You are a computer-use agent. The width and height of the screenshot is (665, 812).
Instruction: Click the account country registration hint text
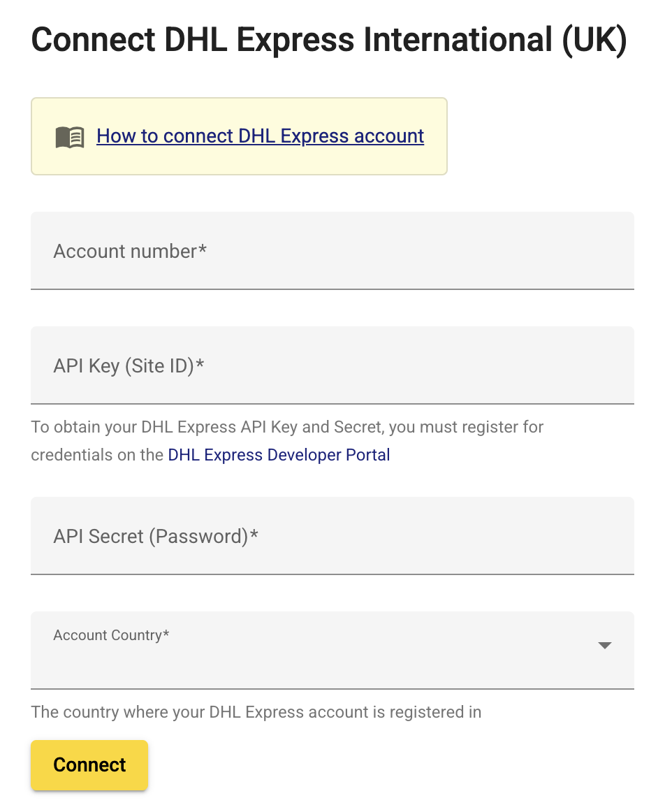tap(256, 712)
